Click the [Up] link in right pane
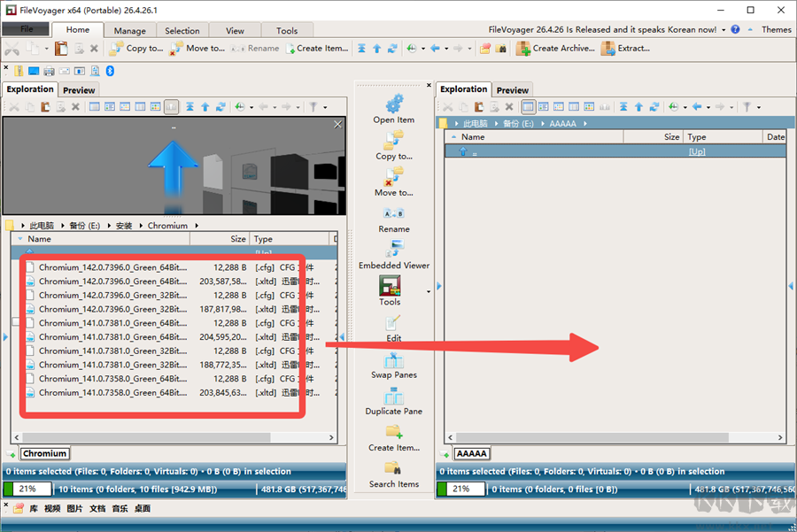This screenshot has width=797, height=532. (x=696, y=151)
